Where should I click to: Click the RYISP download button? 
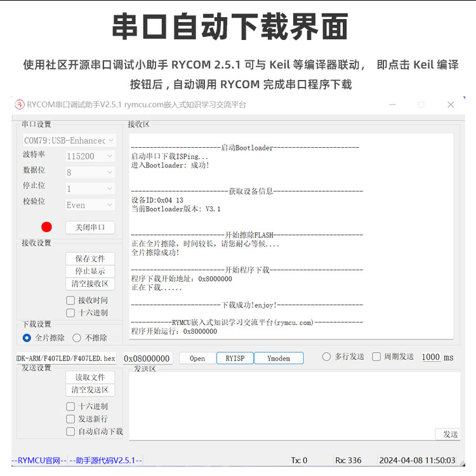(x=235, y=359)
